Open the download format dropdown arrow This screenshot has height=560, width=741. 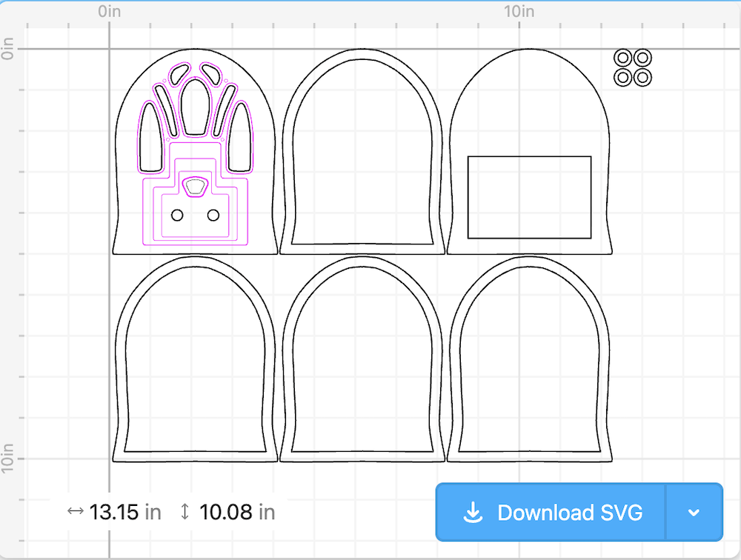pos(694,513)
